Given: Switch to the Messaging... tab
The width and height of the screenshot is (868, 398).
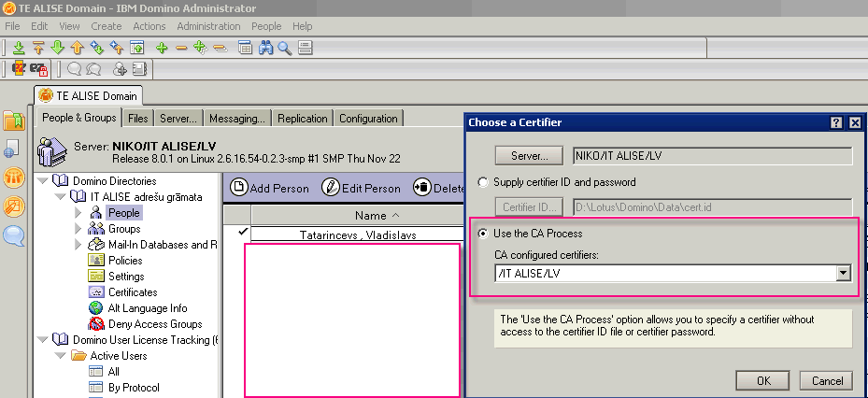Looking at the screenshot, I should (x=237, y=119).
